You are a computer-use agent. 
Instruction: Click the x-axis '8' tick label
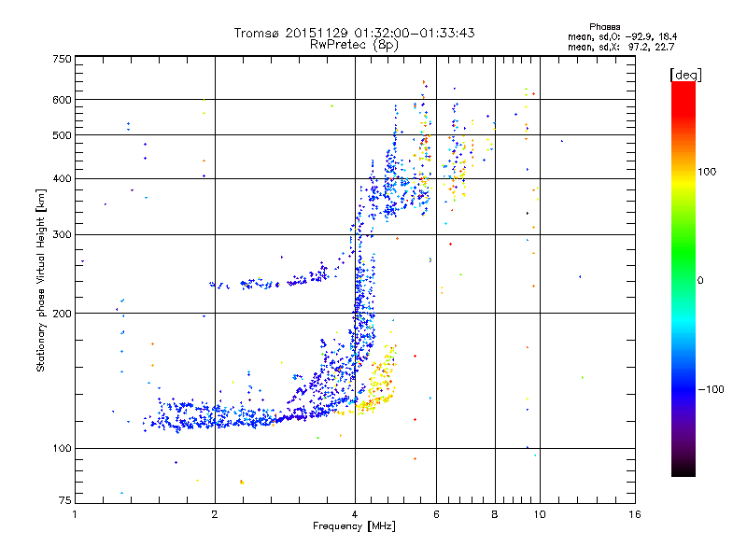click(x=495, y=514)
